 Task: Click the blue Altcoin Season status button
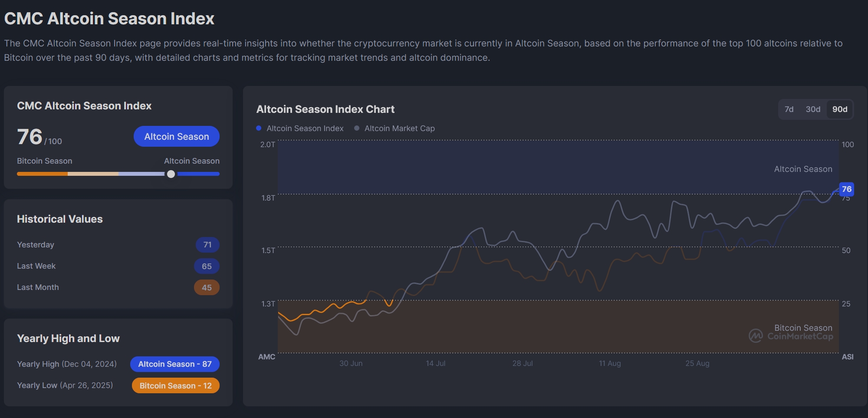[x=177, y=136]
